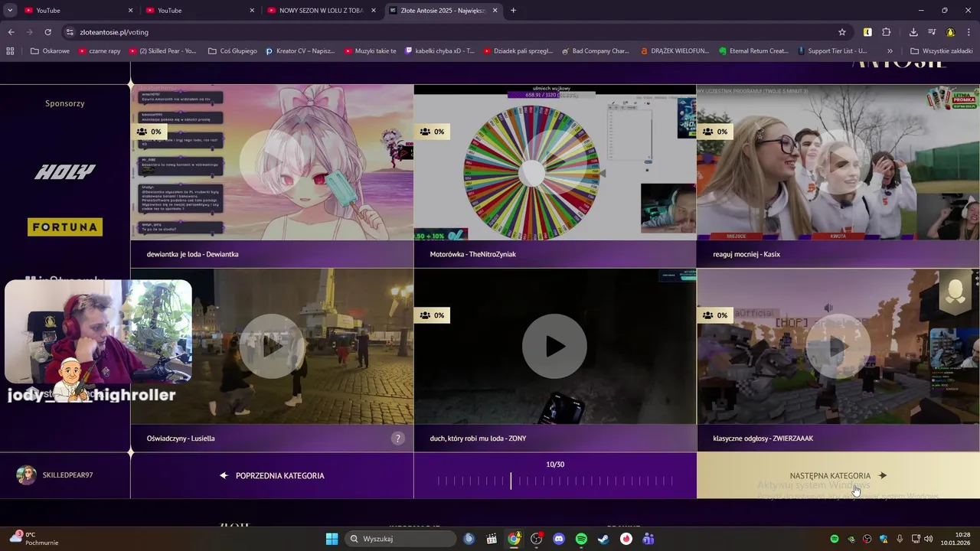The height and width of the screenshot is (551, 980).
Task: Play the reaguj mocniej Kasix clip
Action: [838, 162]
